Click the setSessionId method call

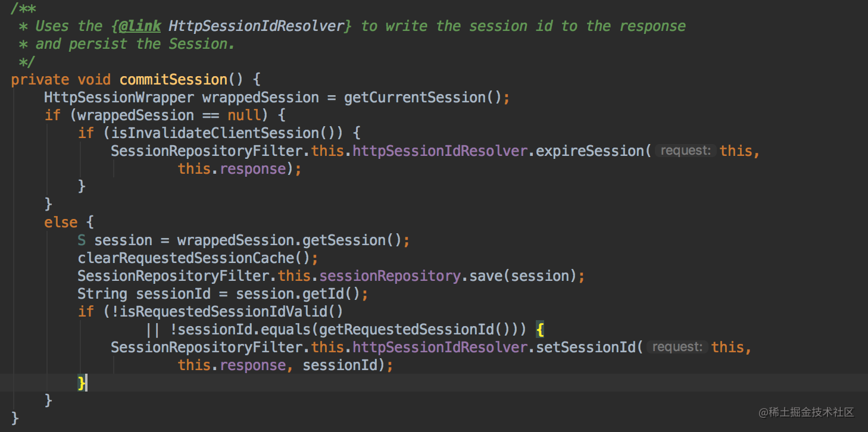coord(586,348)
